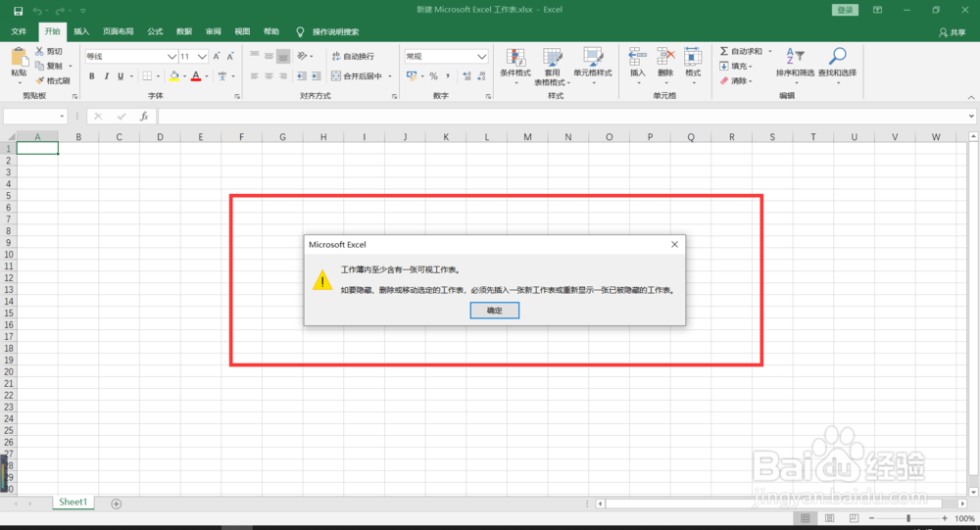Open the 文件 menu

[x=19, y=31]
